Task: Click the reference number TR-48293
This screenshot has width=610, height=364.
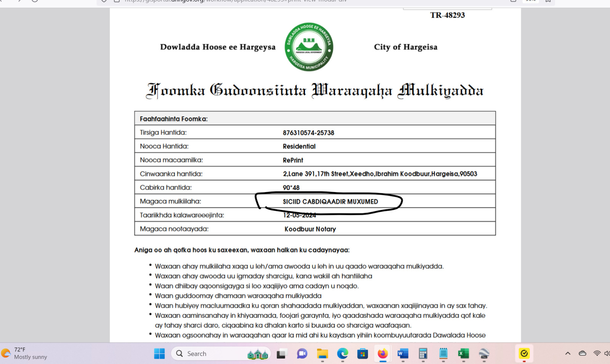Action: tap(448, 15)
